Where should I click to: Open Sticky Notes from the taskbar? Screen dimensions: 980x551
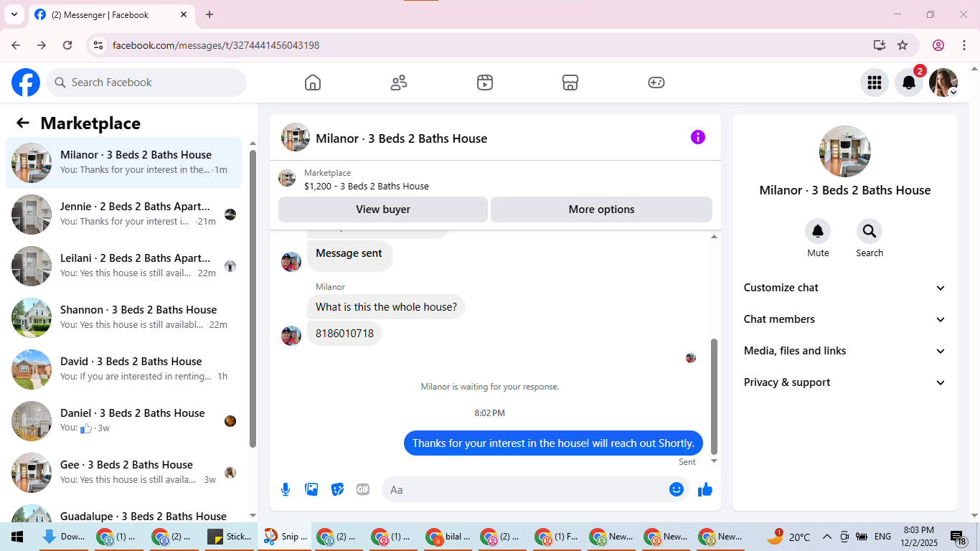click(x=229, y=537)
